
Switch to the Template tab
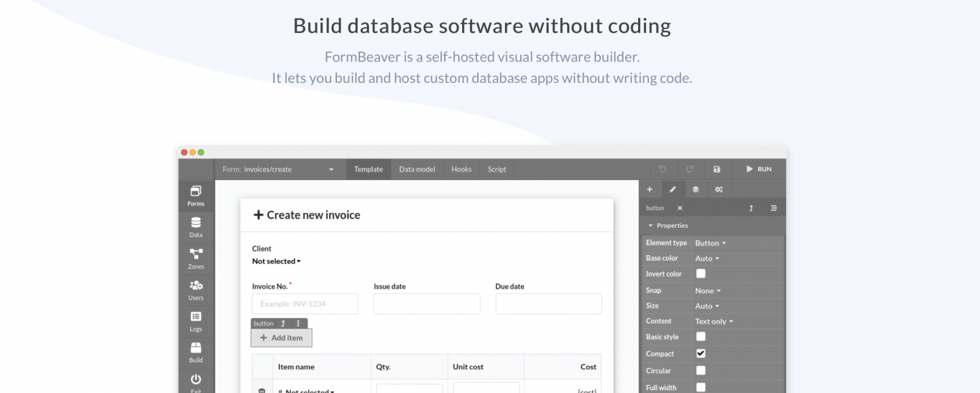(368, 169)
